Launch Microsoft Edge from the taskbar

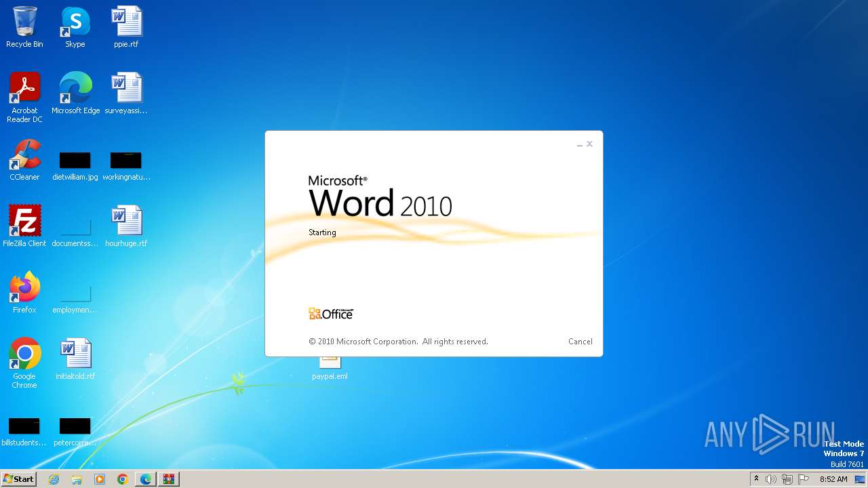[x=146, y=479]
